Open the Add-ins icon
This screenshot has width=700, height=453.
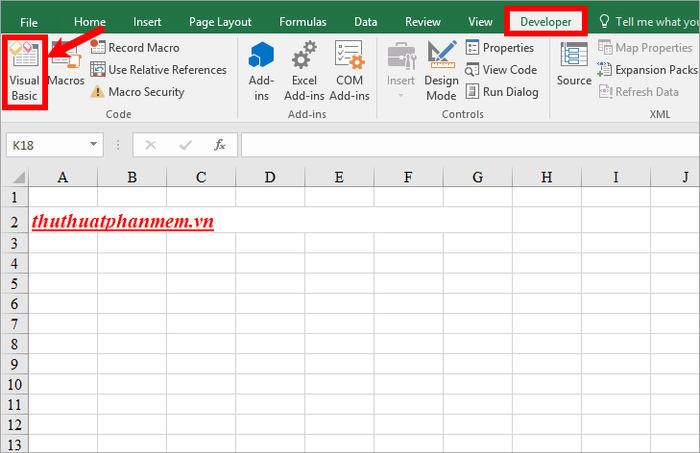click(261, 71)
